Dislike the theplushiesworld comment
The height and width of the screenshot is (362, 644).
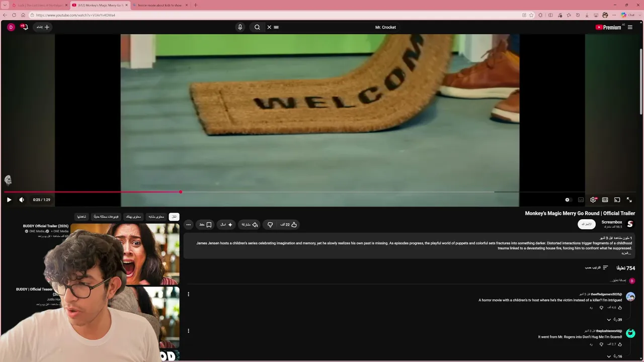(601, 344)
